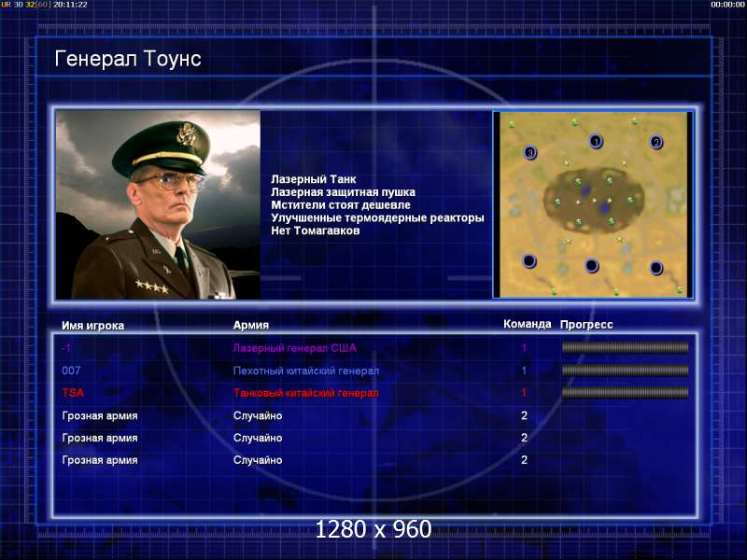This screenshot has height=560, width=747.
Task: Select player name 'TSA' in the list
Action: pyautogui.click(x=73, y=393)
